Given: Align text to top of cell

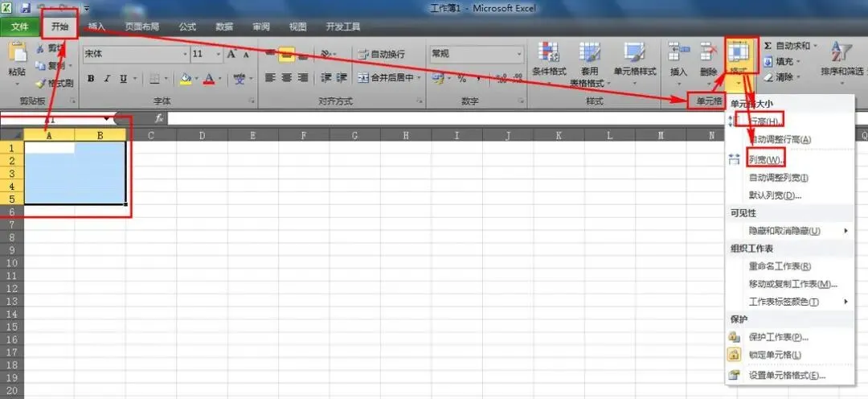Looking at the screenshot, I should 270,54.
